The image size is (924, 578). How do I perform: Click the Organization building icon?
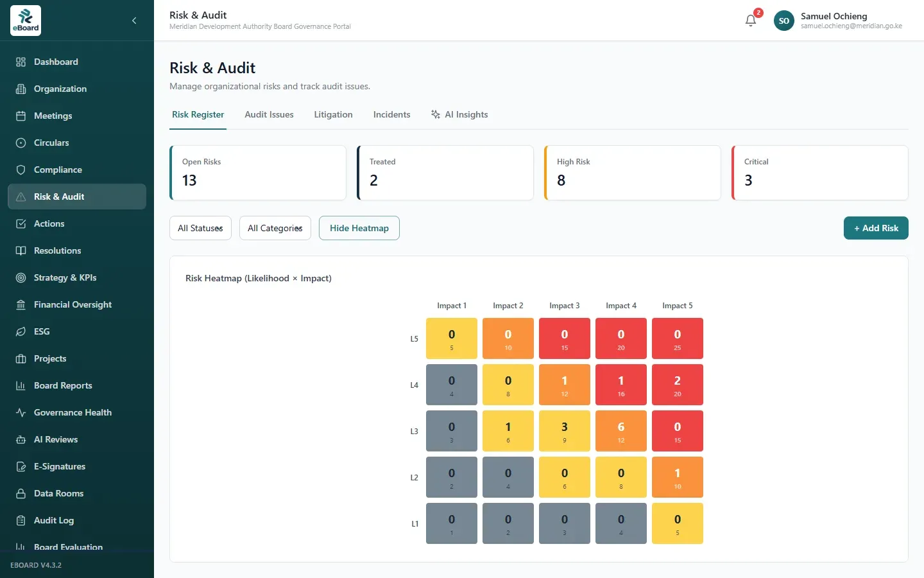(21, 89)
